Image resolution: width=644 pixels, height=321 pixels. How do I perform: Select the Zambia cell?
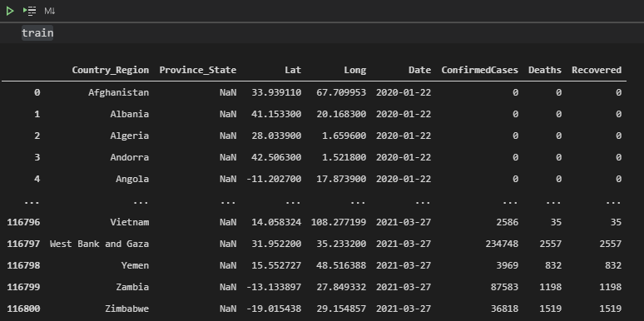(132, 287)
